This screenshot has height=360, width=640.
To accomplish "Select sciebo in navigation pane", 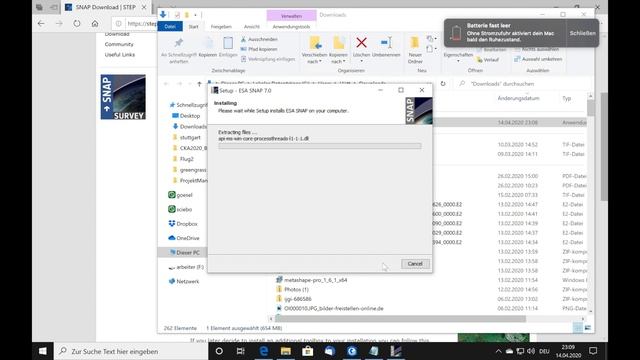I will pos(180,209).
